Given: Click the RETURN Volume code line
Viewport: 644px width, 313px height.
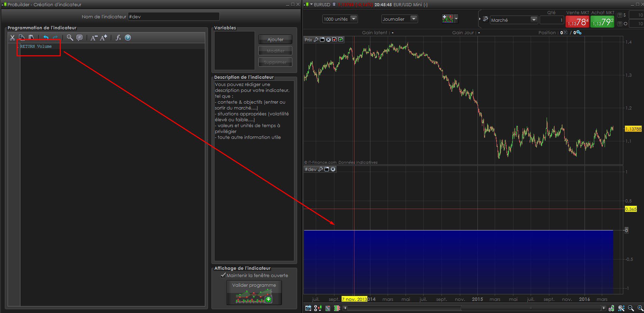Looking at the screenshot, I should (36, 46).
